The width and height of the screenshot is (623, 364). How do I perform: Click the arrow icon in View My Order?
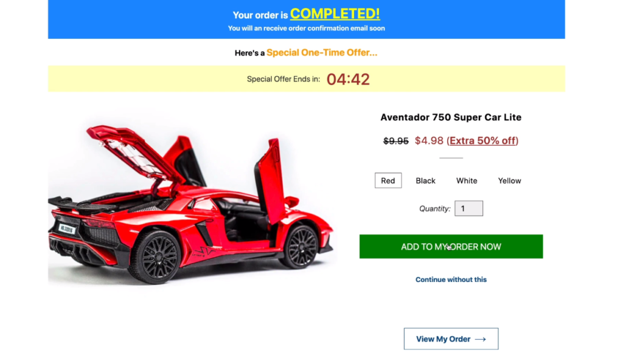(480, 339)
